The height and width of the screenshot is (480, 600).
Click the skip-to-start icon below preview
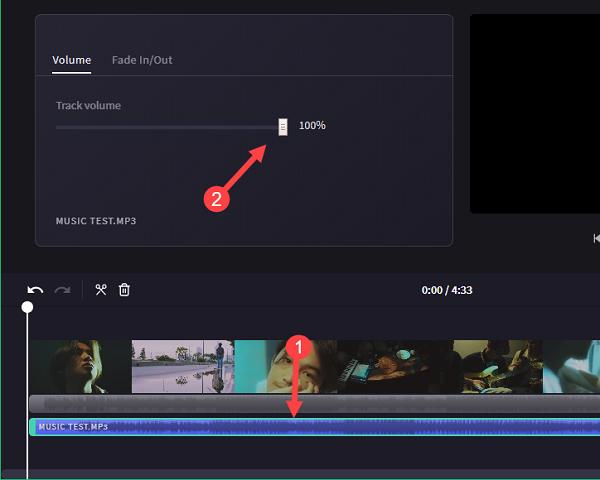click(x=596, y=238)
